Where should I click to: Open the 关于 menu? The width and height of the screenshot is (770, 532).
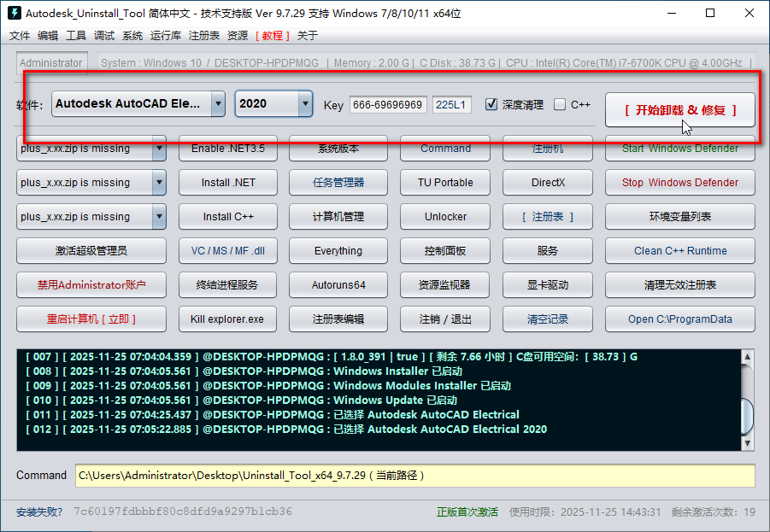[x=308, y=35]
